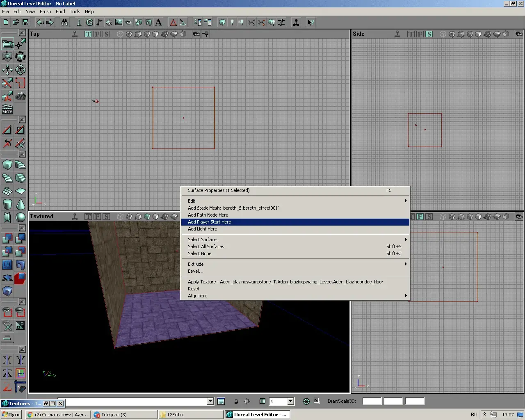Open the Texture browser icon
The width and height of the screenshot is (525, 420).
click(x=119, y=22)
